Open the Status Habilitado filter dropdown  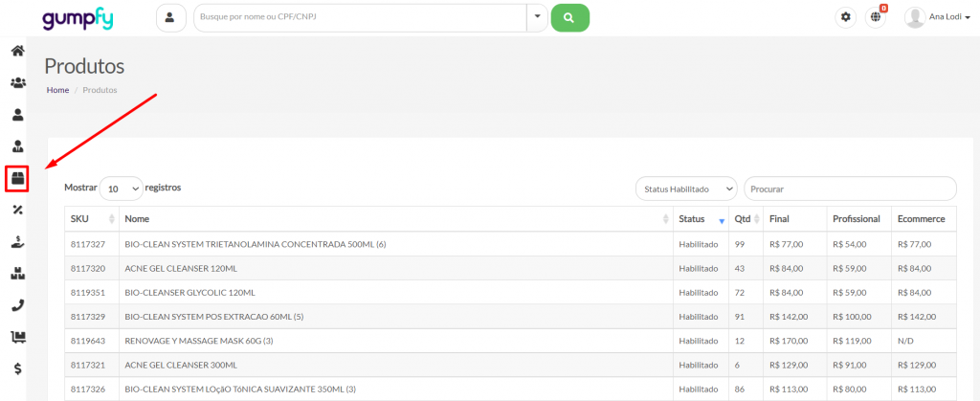click(x=686, y=189)
